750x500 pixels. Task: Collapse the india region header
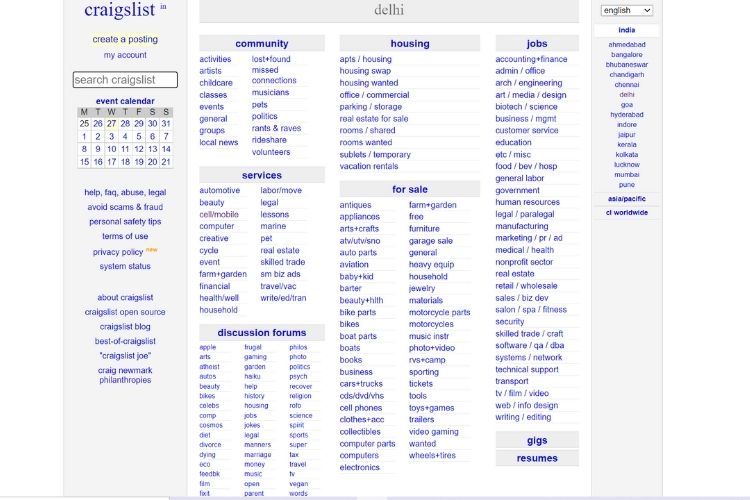(627, 30)
